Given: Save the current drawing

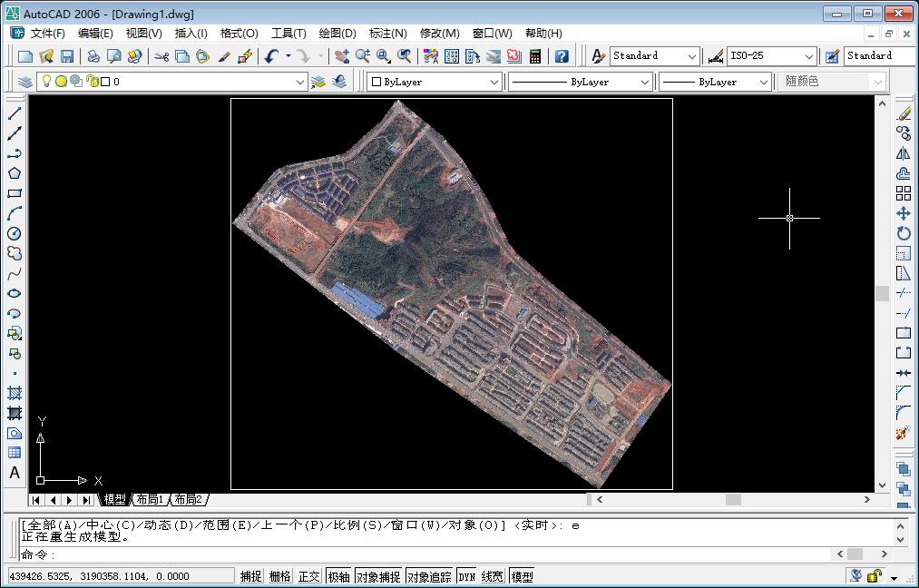Looking at the screenshot, I should (67, 56).
